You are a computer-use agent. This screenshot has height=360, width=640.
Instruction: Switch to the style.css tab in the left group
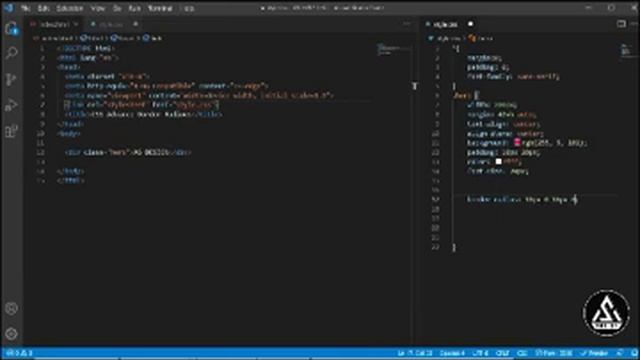click(x=111, y=24)
